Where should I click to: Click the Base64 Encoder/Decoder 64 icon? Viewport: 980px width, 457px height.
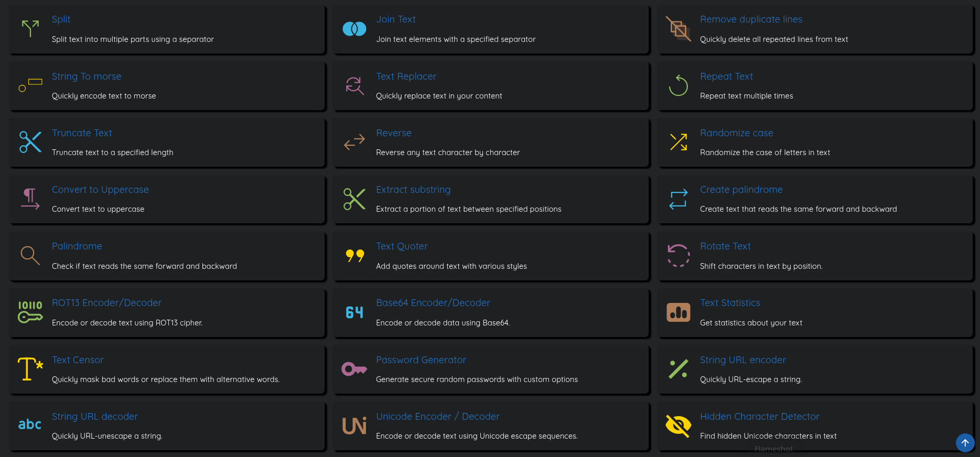(x=354, y=313)
